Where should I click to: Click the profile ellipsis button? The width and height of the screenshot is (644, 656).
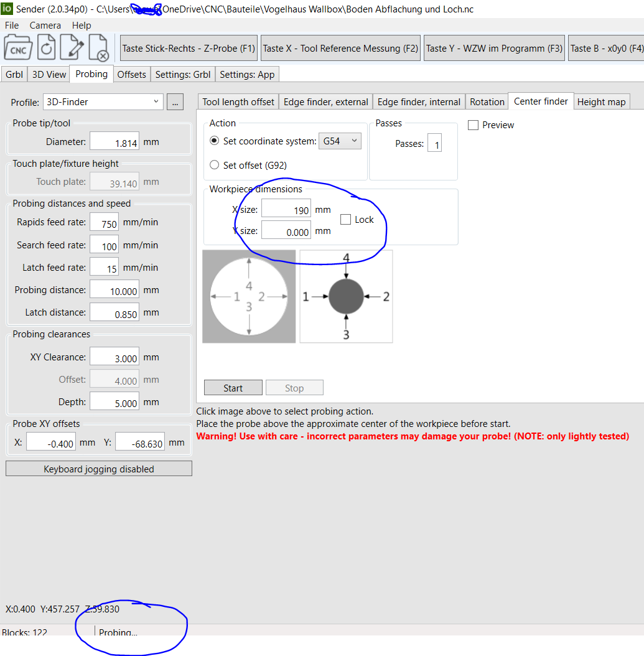pyautogui.click(x=175, y=102)
